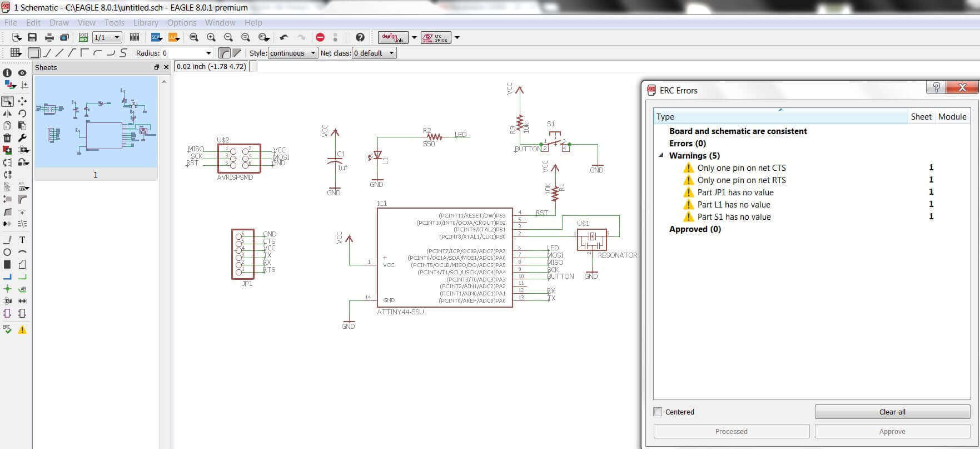Image resolution: width=980 pixels, height=449 pixels.
Task: Open the Draw menu
Action: (59, 23)
